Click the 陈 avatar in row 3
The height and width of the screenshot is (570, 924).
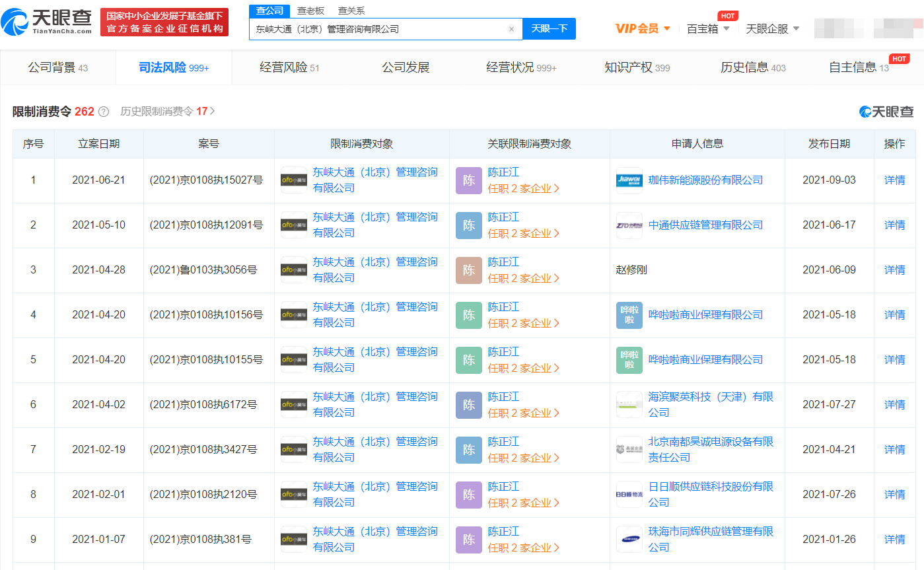click(x=469, y=270)
